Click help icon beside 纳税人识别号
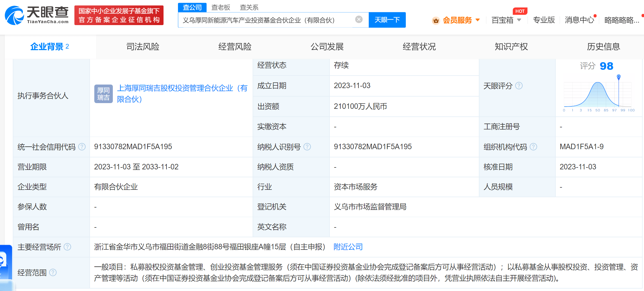 tap(307, 147)
